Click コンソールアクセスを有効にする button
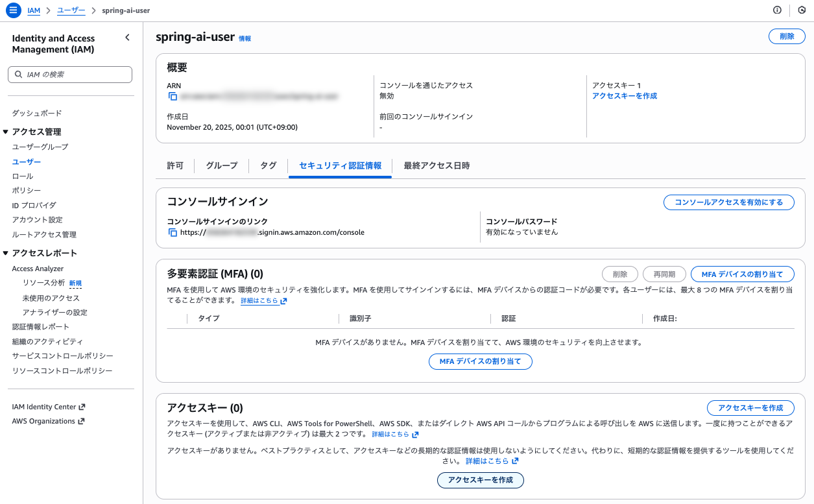 (729, 202)
